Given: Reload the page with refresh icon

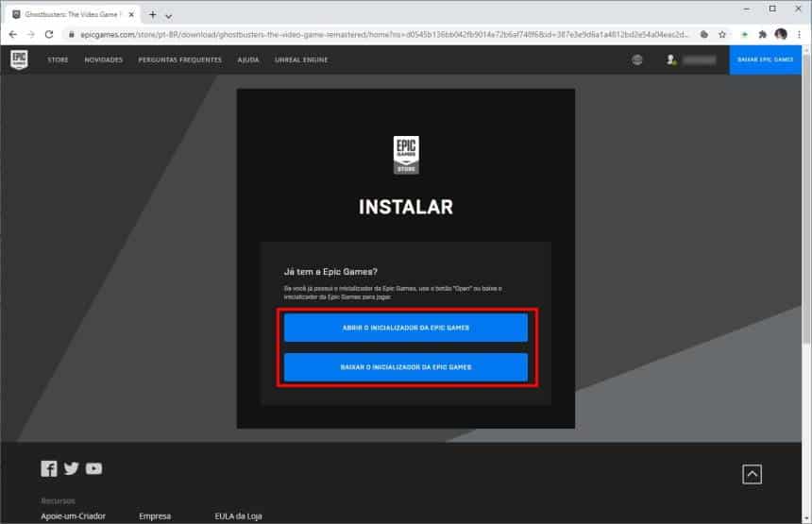Looking at the screenshot, I should click(49, 35).
